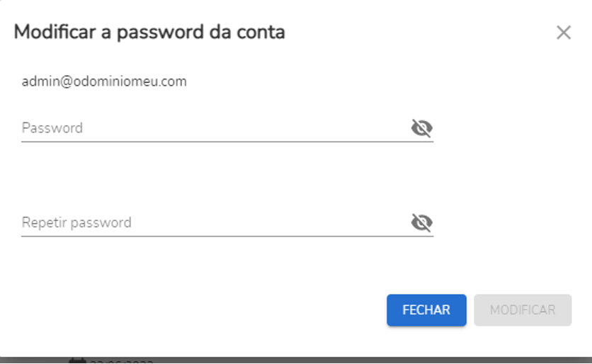Screen dimensions: 592x364
Task: Select the admin@odominiomeu.com account text
Action: pyautogui.click(x=104, y=81)
